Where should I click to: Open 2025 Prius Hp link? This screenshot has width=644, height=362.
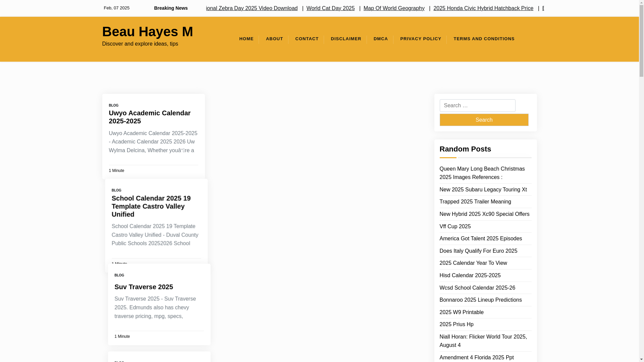tap(457, 324)
